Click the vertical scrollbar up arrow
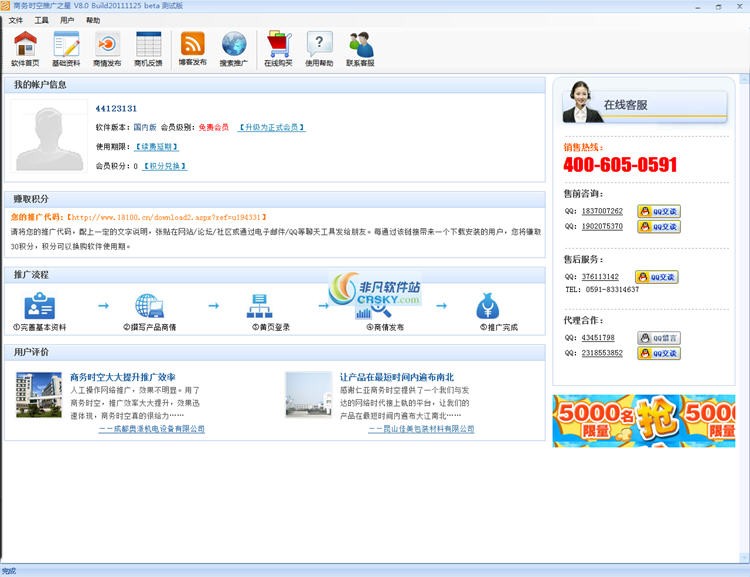Image resolution: width=750 pixels, height=577 pixels. 744,78
